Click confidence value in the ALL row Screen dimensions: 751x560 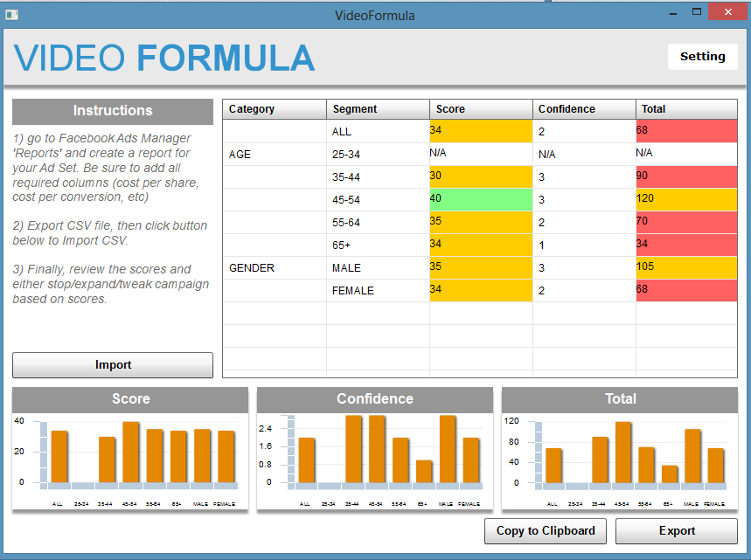pos(584,131)
